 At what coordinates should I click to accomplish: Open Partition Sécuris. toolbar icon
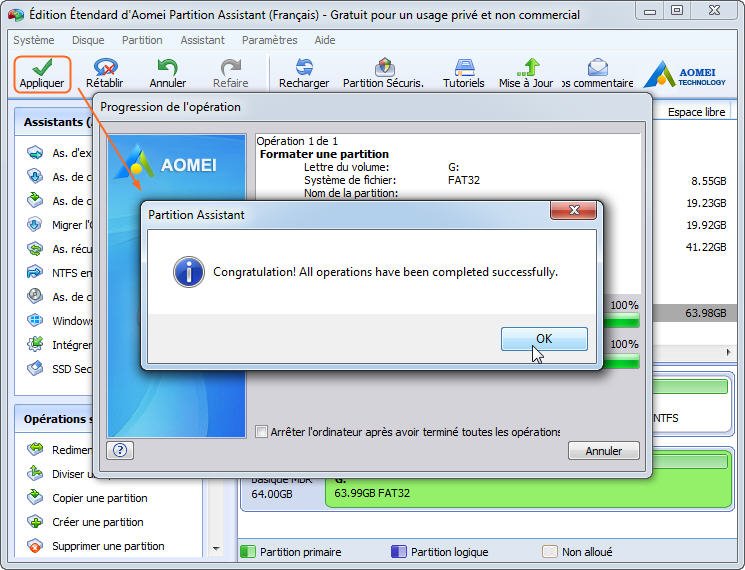tap(384, 67)
